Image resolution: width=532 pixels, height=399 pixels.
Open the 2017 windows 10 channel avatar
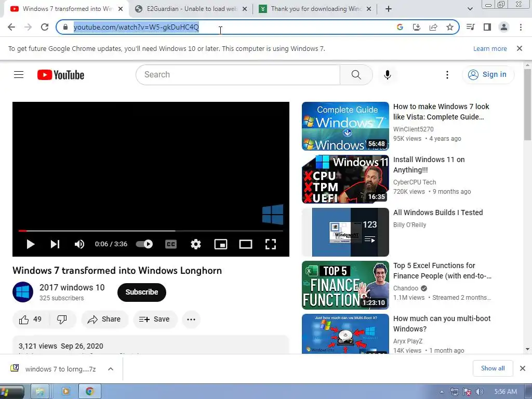click(23, 292)
